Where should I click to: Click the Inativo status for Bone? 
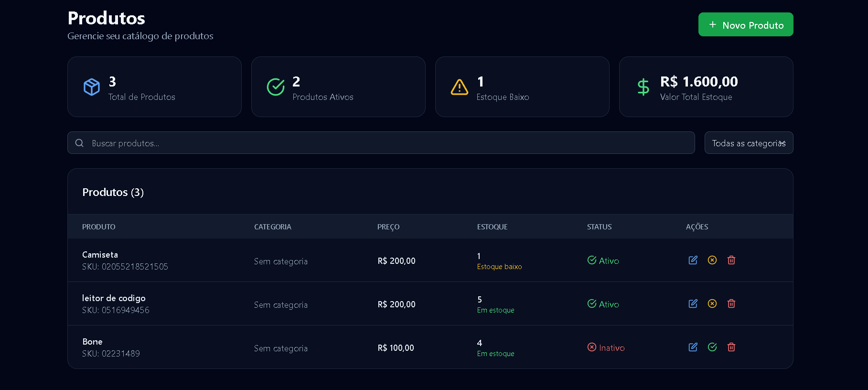(606, 347)
